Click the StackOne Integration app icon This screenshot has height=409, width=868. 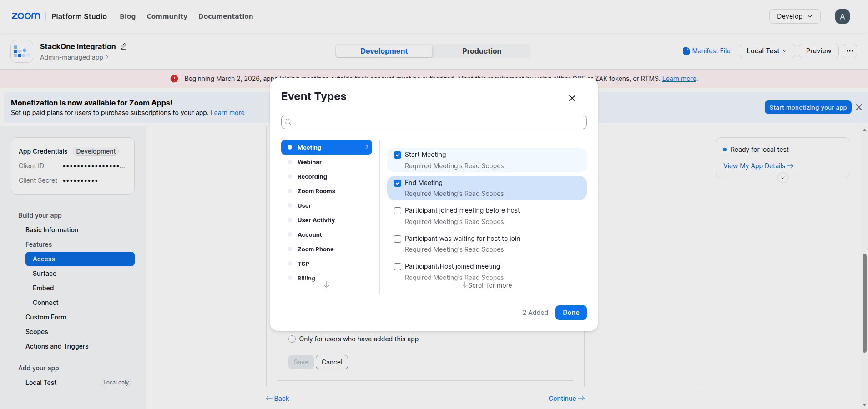pos(22,51)
